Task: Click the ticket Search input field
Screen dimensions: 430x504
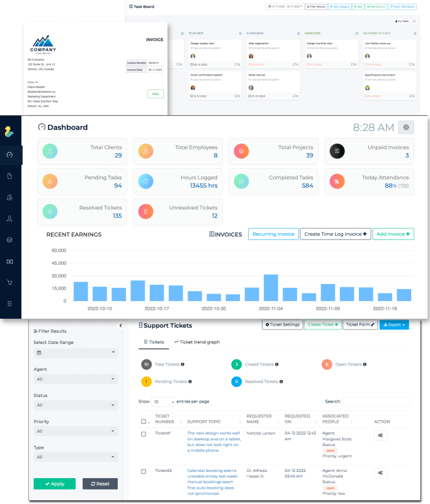Action: [376, 401]
